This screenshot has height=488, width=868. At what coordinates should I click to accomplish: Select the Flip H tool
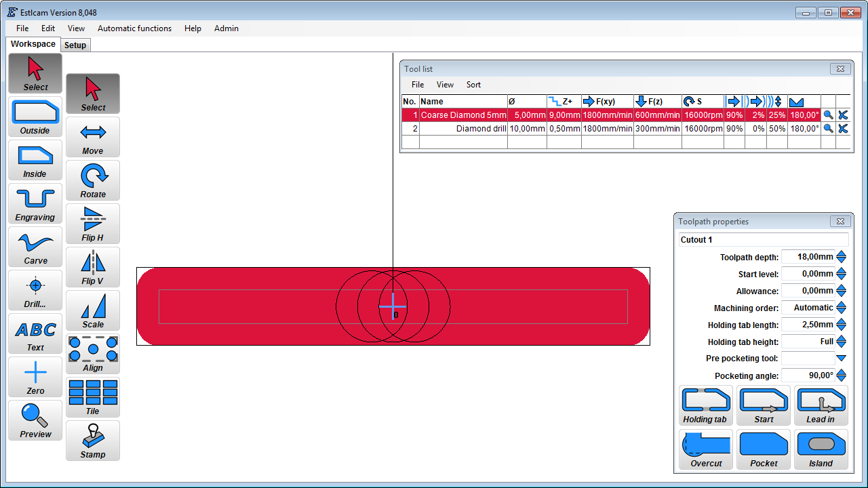pos(93,224)
